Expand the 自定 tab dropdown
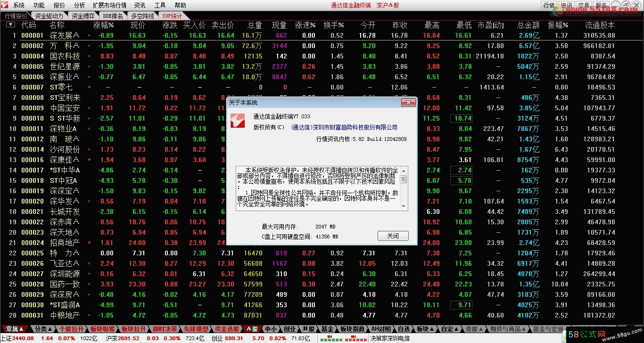This screenshot has width=644, height=343. coord(457,329)
